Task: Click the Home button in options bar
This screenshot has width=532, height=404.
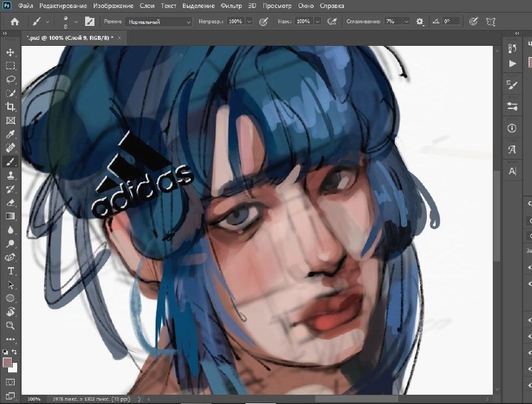Action: [x=15, y=22]
